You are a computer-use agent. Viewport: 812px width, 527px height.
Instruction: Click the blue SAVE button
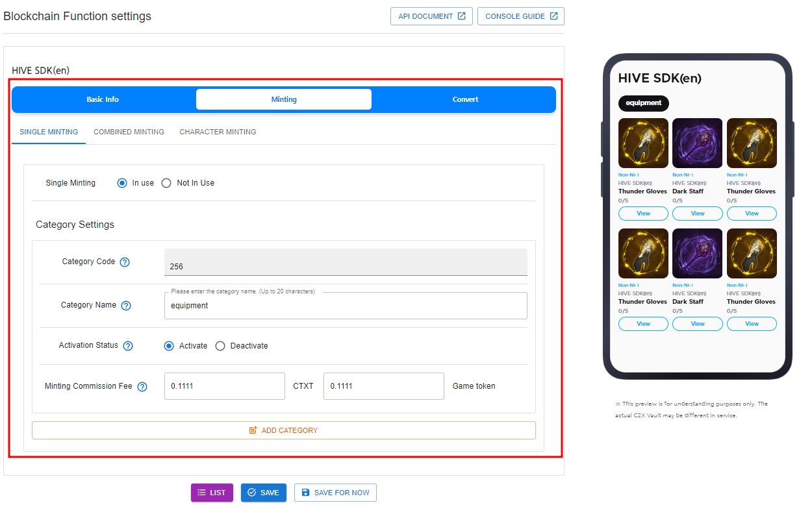click(x=264, y=493)
